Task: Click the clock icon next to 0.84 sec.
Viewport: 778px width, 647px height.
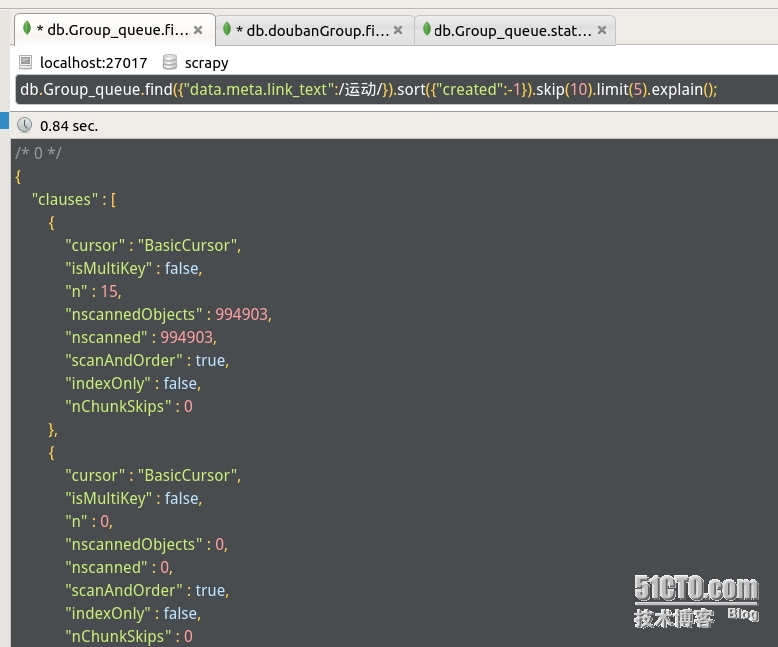Action: (24, 125)
